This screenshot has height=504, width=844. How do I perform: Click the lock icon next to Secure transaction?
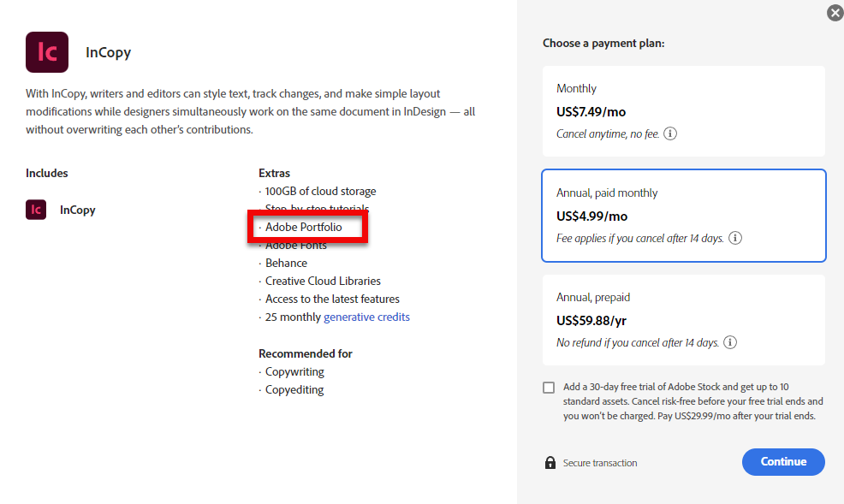point(550,463)
